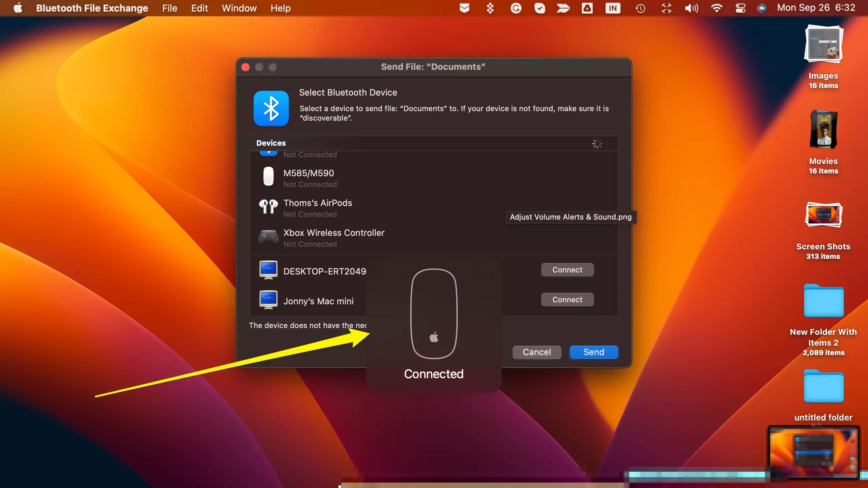Click the loading spinner in Devices header
Viewport: 868px width, 488px height.
click(x=597, y=144)
